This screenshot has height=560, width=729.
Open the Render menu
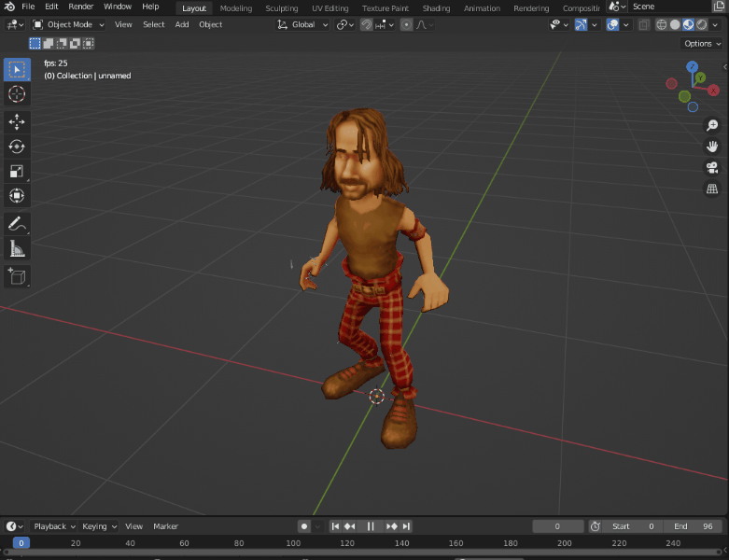[81, 7]
